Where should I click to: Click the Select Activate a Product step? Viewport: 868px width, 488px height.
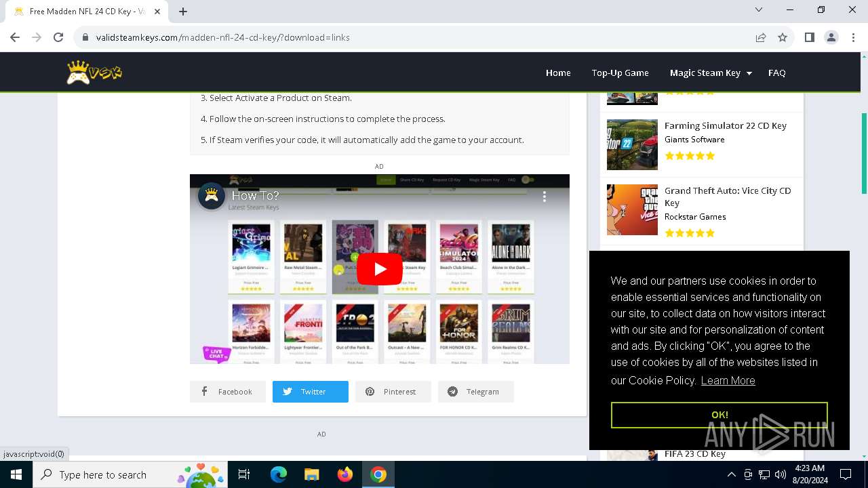276,98
